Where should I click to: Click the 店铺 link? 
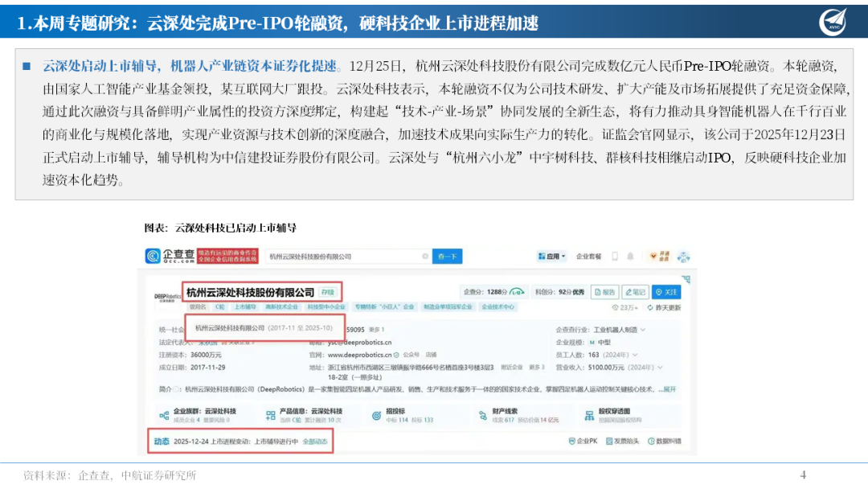[x=432, y=355]
